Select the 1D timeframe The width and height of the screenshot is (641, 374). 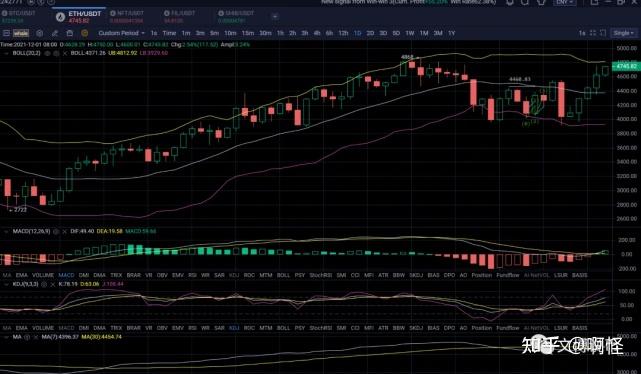(x=357, y=33)
